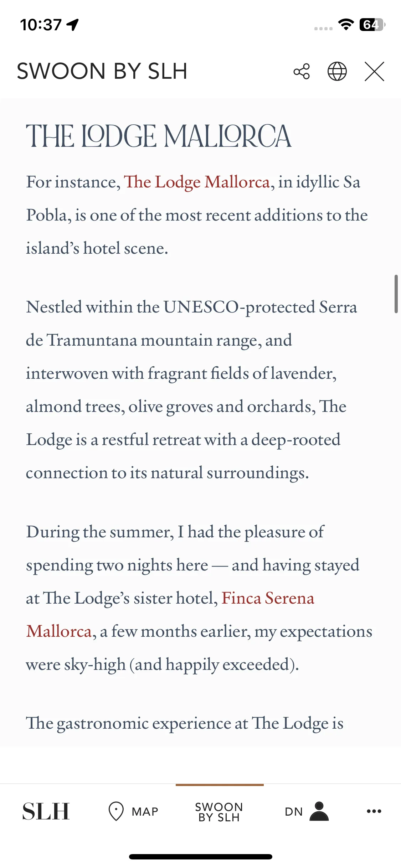Tap the 10:37 clock in status bar
Screen dimensions: 401x868
click(x=41, y=25)
